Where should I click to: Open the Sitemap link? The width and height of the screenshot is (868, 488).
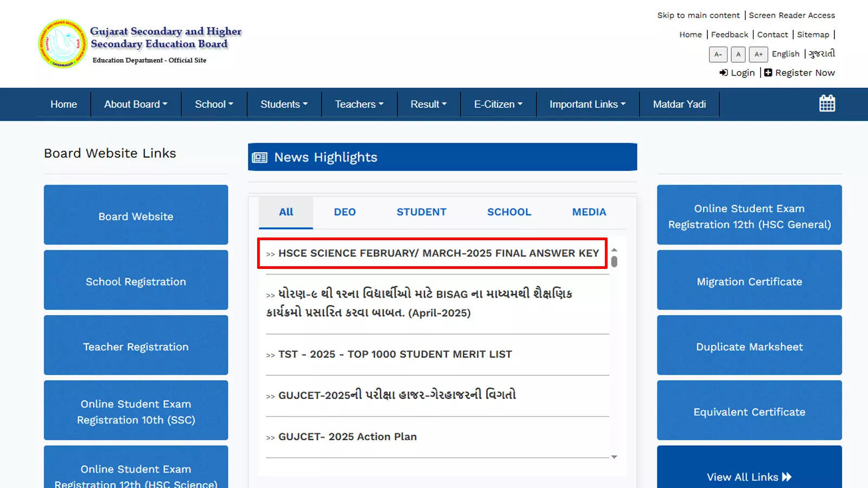pyautogui.click(x=813, y=35)
